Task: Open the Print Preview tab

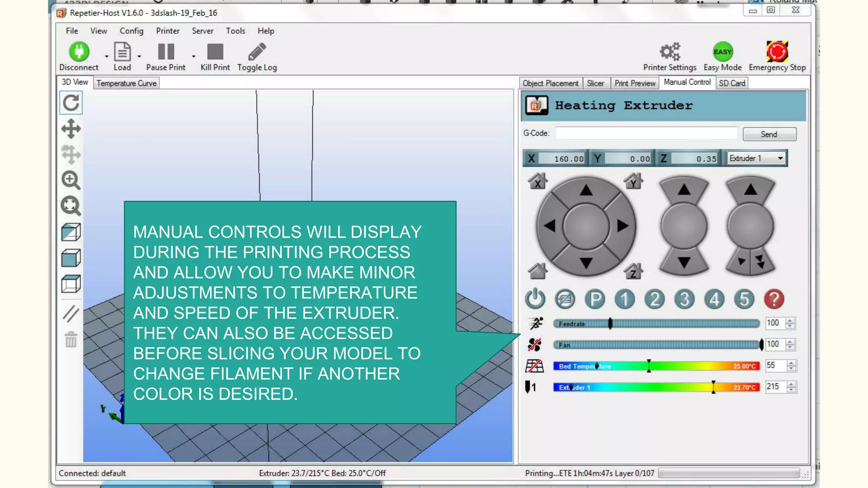Action: coord(635,83)
